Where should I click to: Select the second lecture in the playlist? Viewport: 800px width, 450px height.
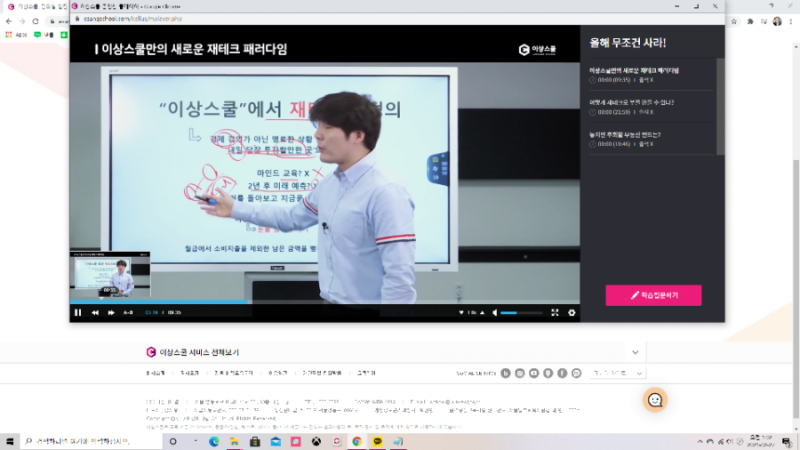pyautogui.click(x=651, y=107)
